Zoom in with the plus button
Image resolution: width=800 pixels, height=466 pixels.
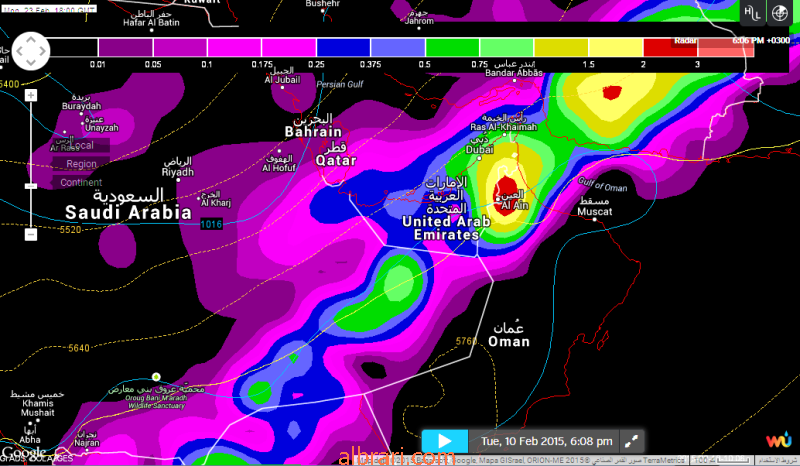[31, 95]
